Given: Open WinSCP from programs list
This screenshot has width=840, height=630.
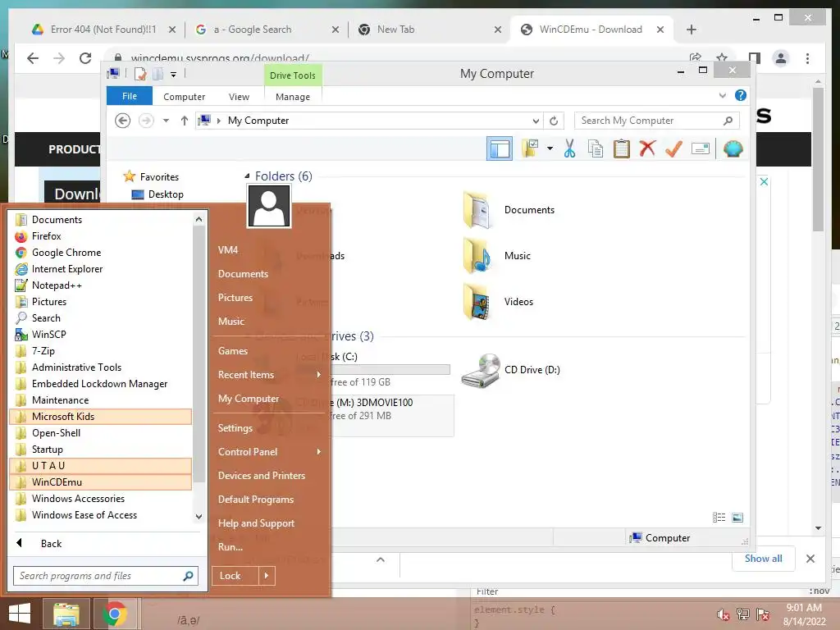Looking at the screenshot, I should point(101,335).
